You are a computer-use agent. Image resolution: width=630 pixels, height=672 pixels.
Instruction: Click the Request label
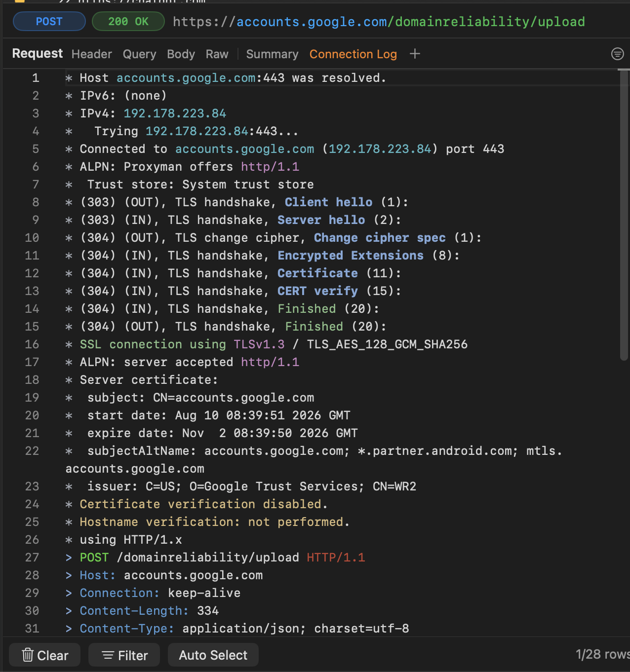tap(38, 53)
